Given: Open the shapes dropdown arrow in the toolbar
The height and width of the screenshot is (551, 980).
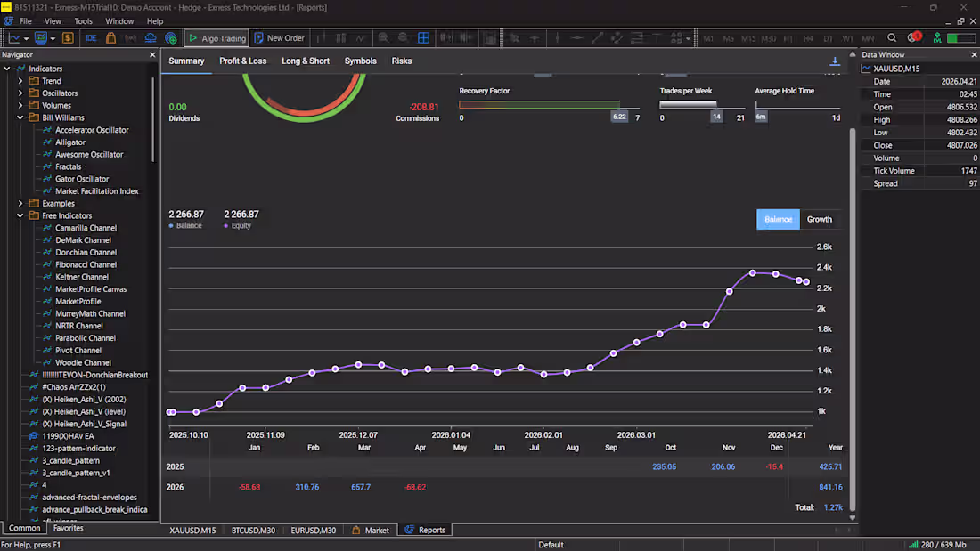Looking at the screenshot, I should (688, 37).
